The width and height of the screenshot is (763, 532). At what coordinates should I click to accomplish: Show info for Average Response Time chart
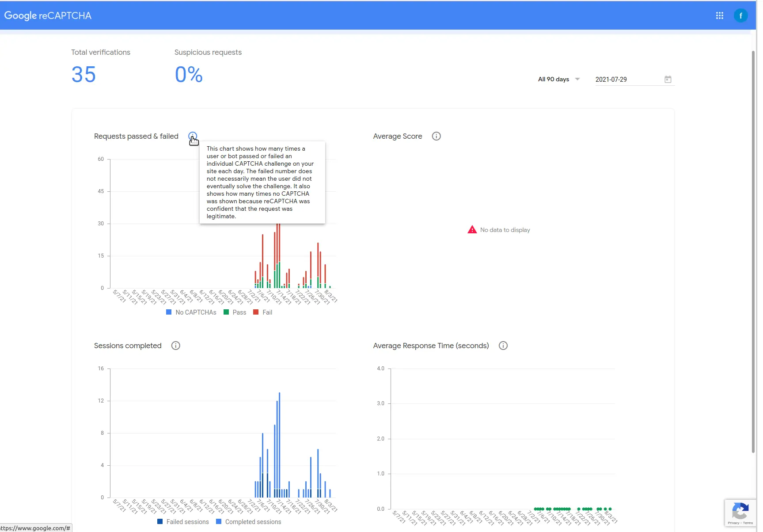pos(503,346)
